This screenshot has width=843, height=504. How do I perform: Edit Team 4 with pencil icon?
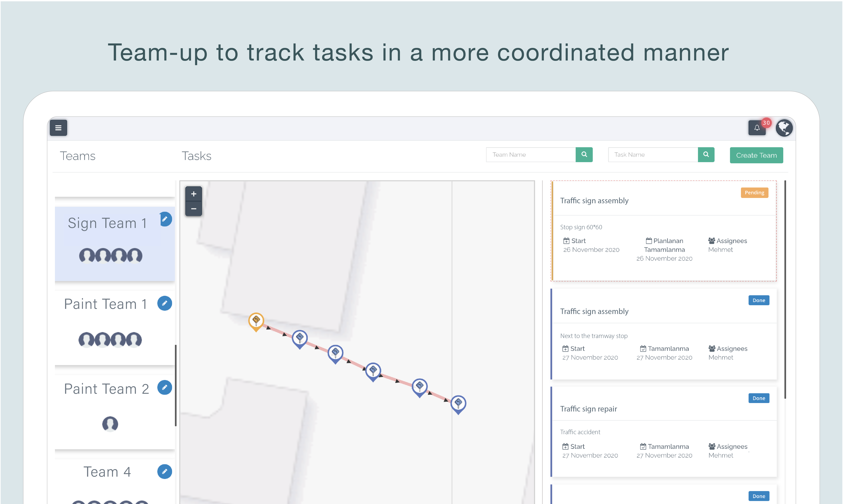164,472
